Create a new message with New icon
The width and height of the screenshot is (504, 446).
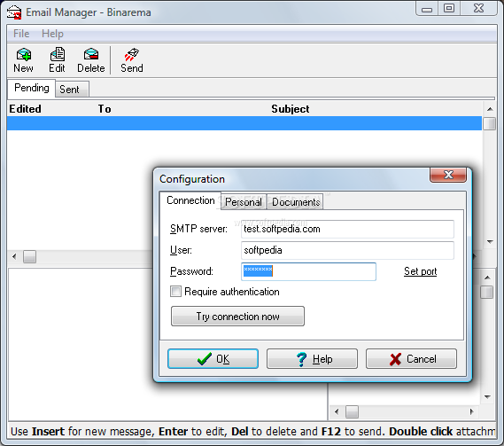pos(23,60)
